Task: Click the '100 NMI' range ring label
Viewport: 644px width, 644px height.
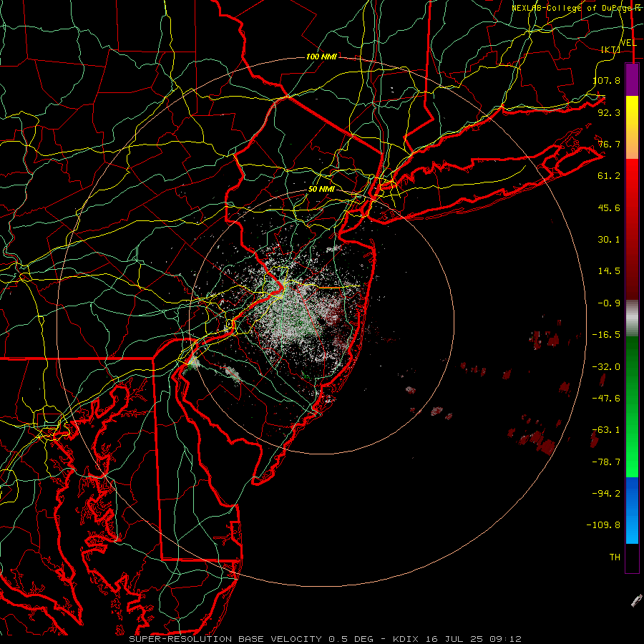Action: click(321, 57)
